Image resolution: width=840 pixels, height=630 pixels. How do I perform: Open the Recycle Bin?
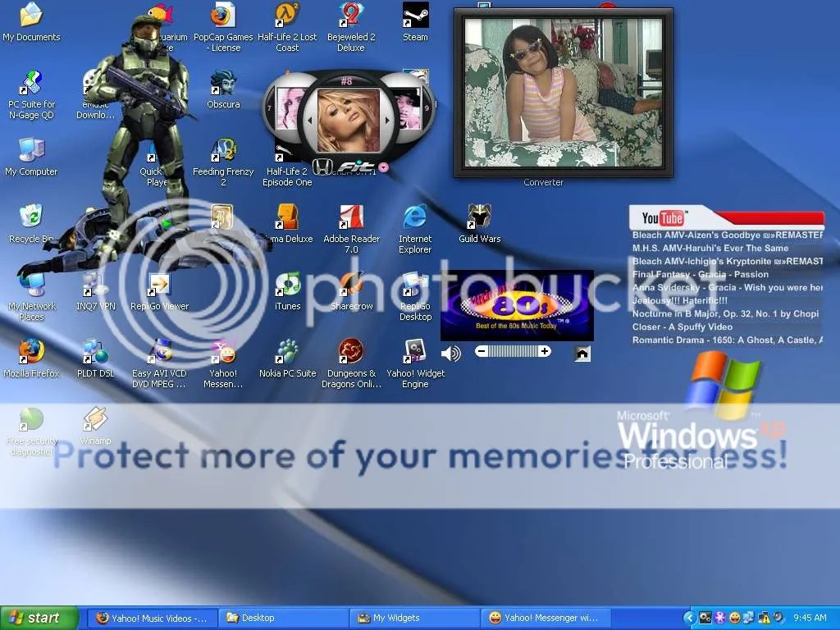tap(31, 223)
